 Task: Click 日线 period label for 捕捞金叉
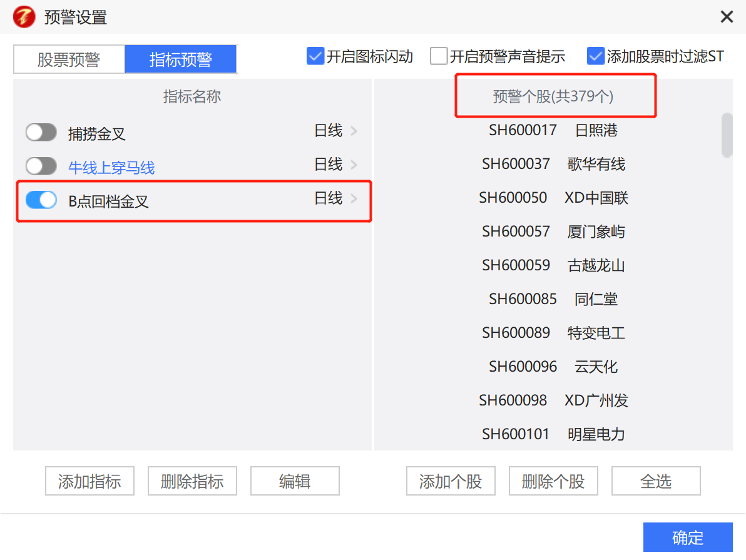(x=329, y=130)
